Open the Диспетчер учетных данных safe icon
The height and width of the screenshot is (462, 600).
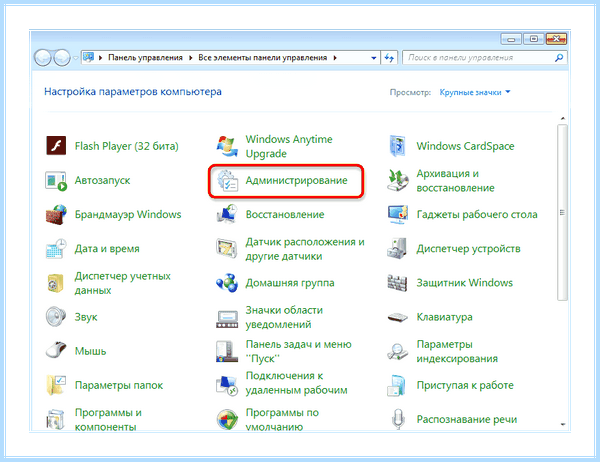56,283
